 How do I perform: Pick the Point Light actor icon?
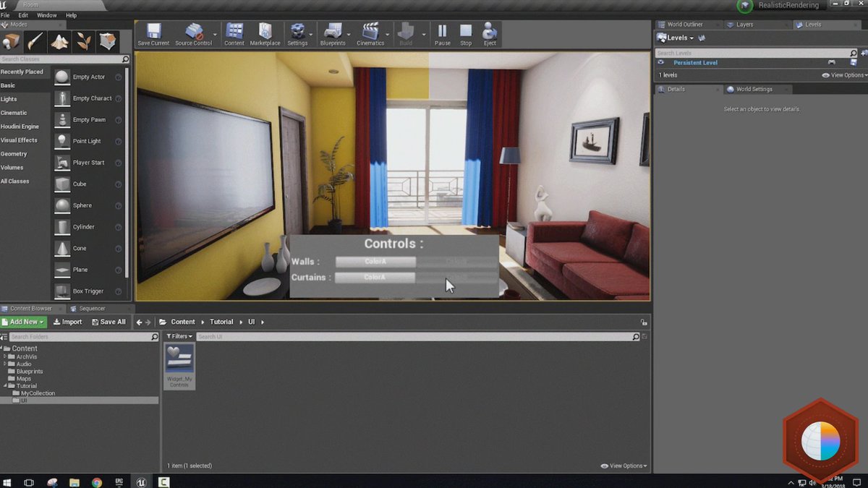coord(62,141)
